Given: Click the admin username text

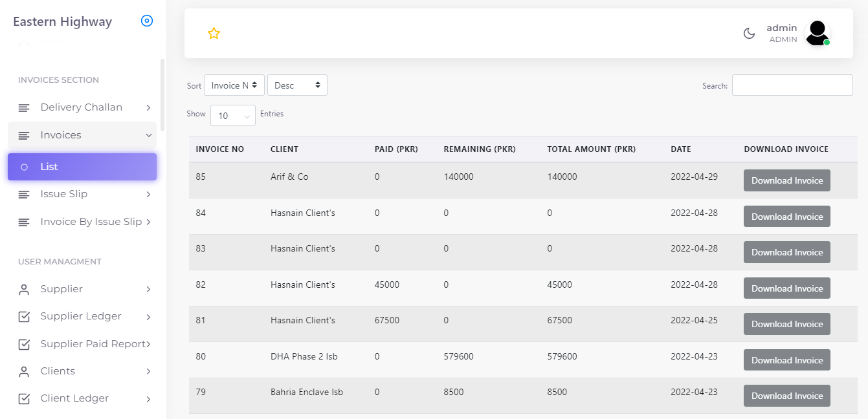Looking at the screenshot, I should click(782, 28).
